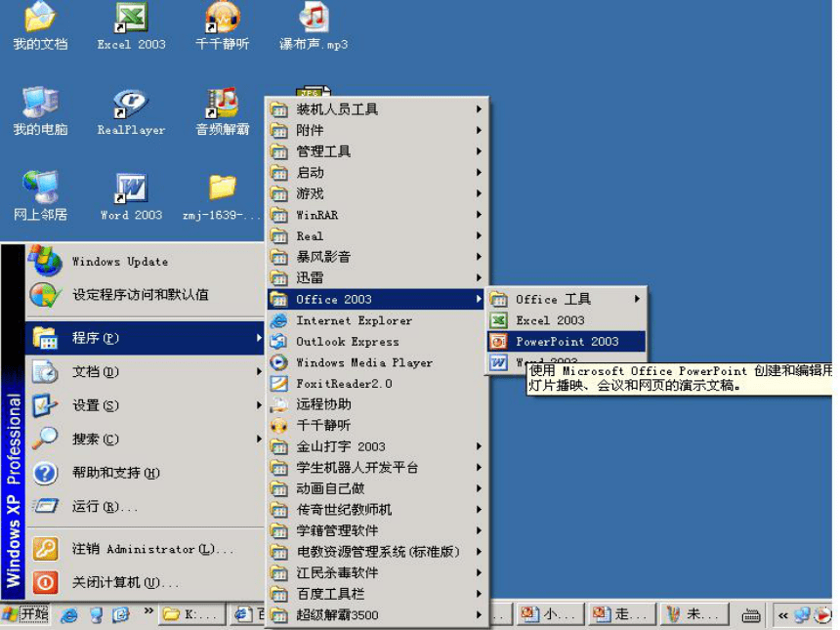Click the Internet Explorer icon in programs list
Viewport: 840px width, 630px height.
(278, 320)
